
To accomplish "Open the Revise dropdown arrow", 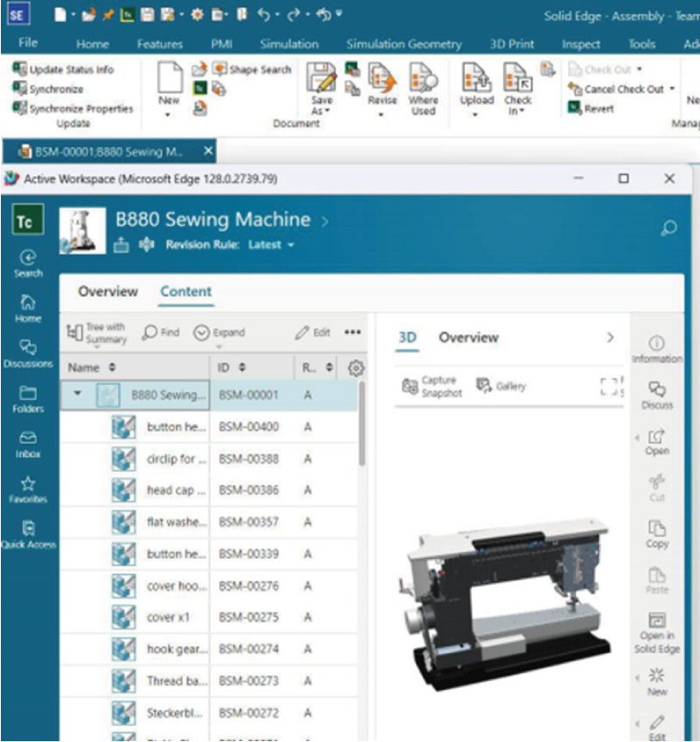I will [381, 115].
